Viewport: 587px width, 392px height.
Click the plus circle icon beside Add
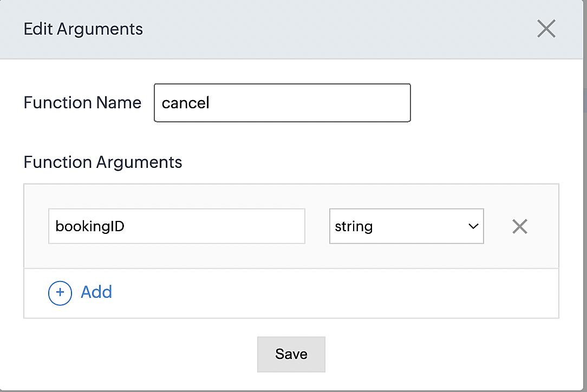60,293
